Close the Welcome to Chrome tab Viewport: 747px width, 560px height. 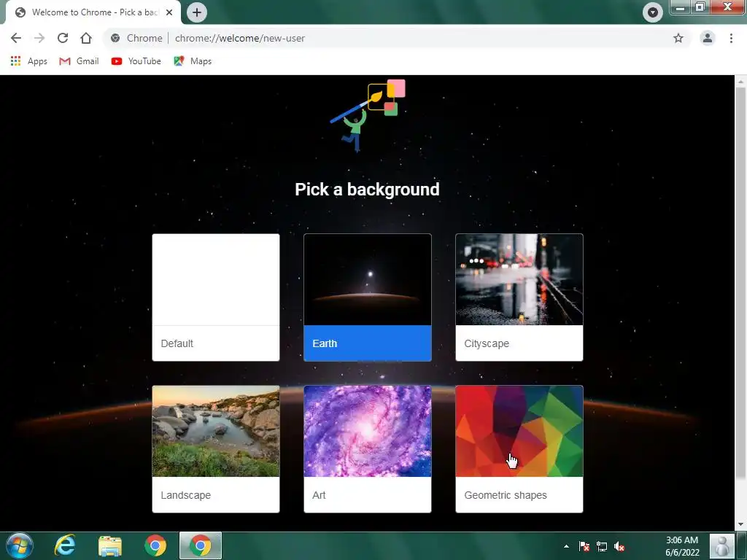coord(169,12)
